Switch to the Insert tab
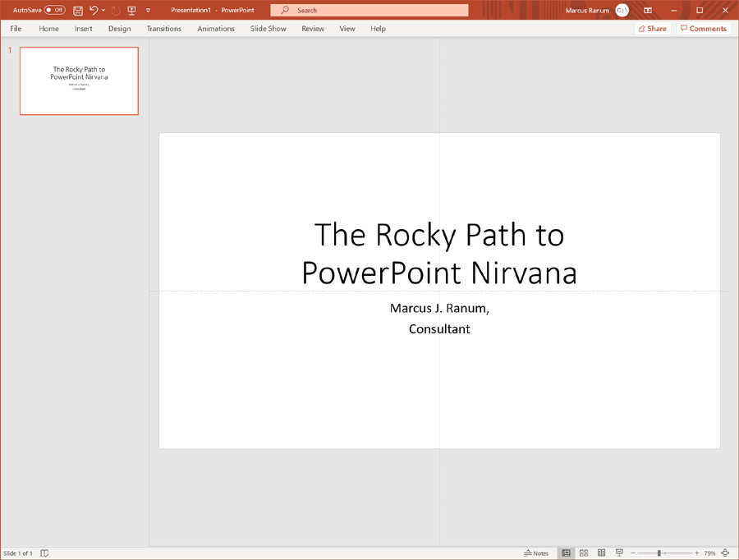This screenshot has width=739, height=560. pos(84,29)
